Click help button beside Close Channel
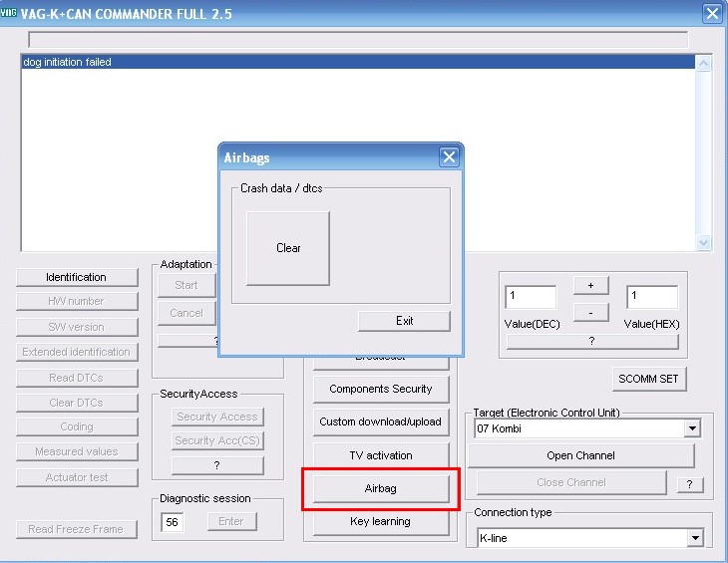This screenshot has height=563, width=728. point(690,484)
